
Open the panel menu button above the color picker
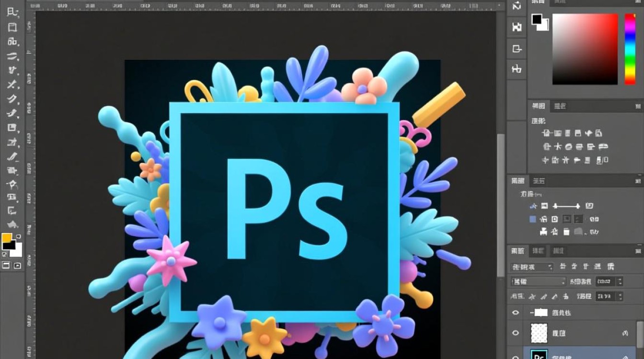[x=639, y=3]
